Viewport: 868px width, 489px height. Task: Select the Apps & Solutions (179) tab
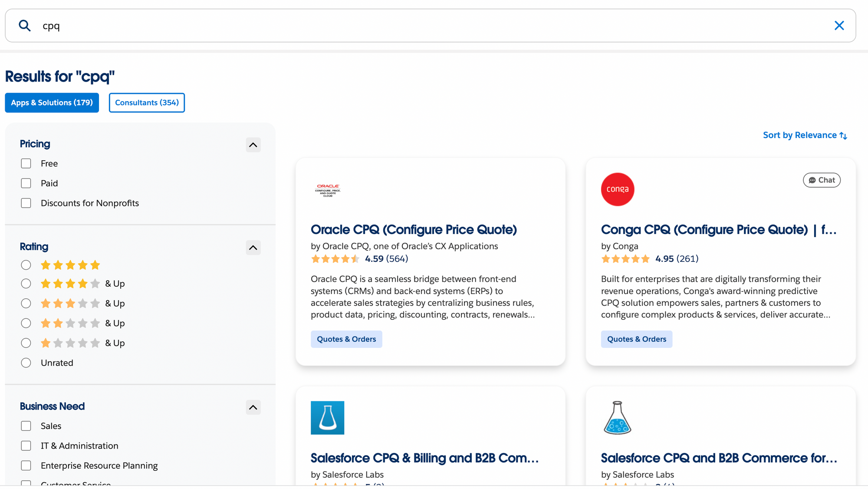pos(52,102)
